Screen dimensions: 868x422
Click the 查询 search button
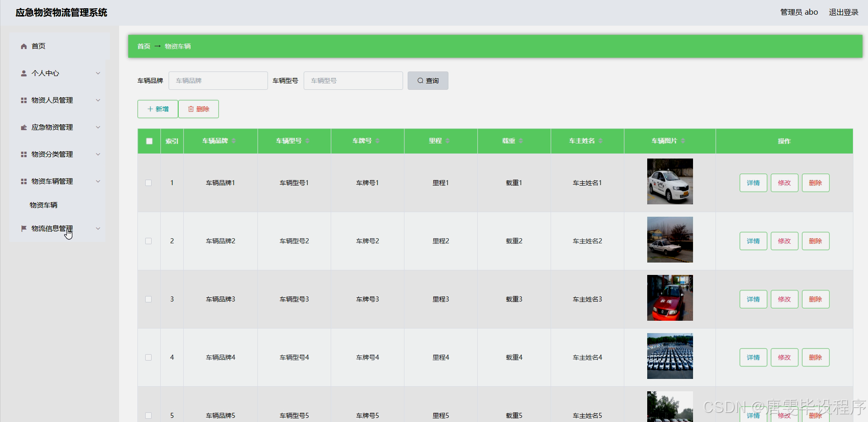tap(428, 81)
